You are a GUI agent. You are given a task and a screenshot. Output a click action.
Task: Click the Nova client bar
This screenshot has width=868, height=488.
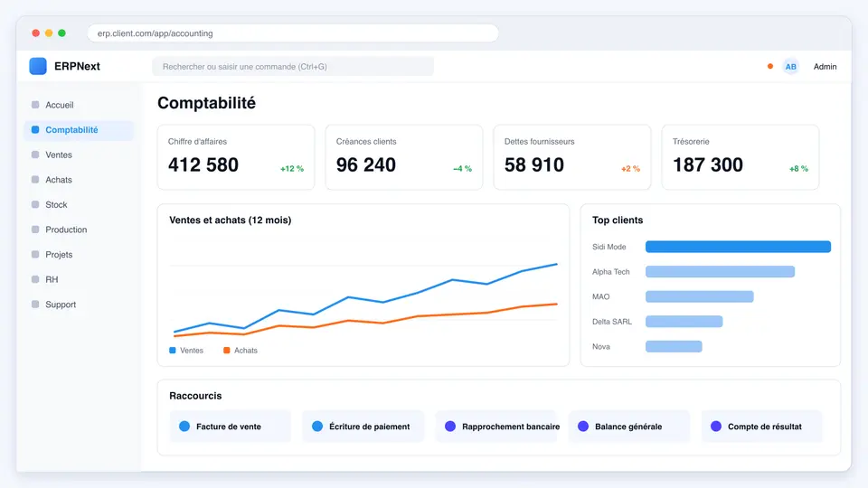pos(674,346)
